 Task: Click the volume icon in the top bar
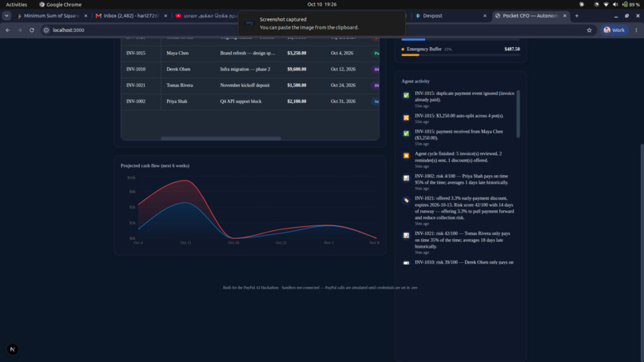615,5
